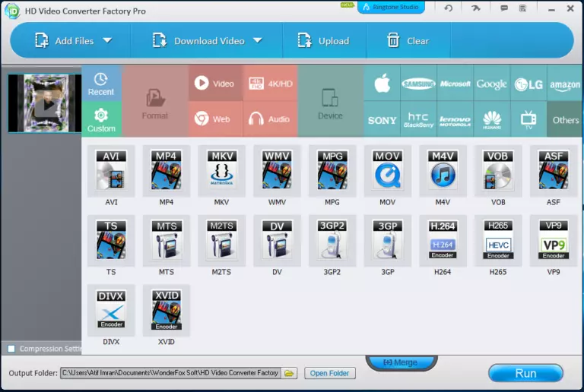Click the forward arrow icon in title bar
Viewport: 584px width, 392px height.
click(475, 8)
